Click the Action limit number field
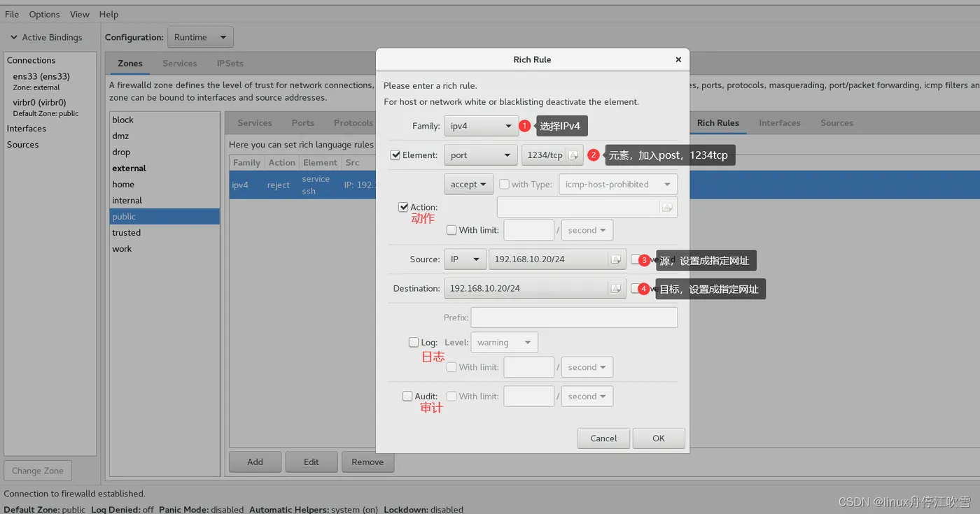 point(529,230)
